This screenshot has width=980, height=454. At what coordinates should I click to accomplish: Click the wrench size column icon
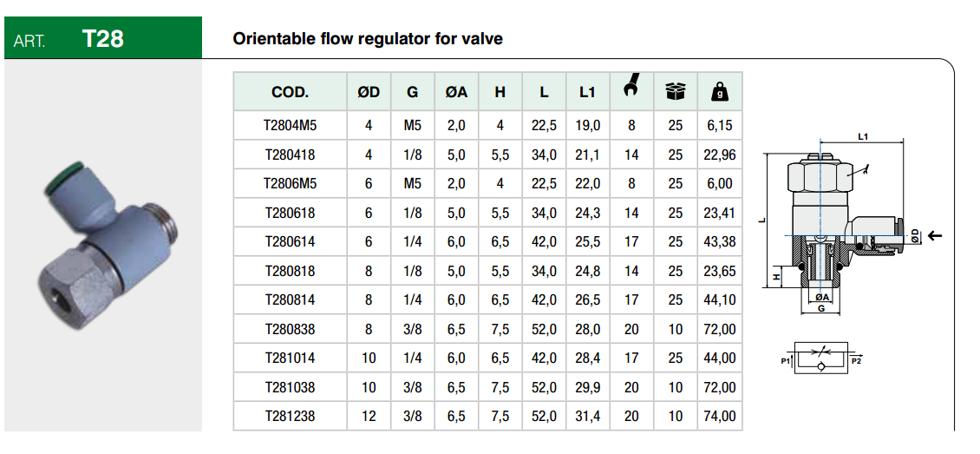point(631,89)
